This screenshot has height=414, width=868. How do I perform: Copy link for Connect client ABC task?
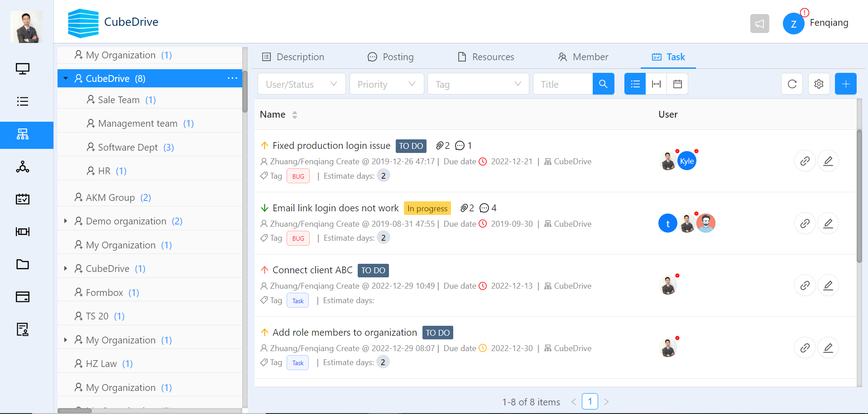pos(805,285)
